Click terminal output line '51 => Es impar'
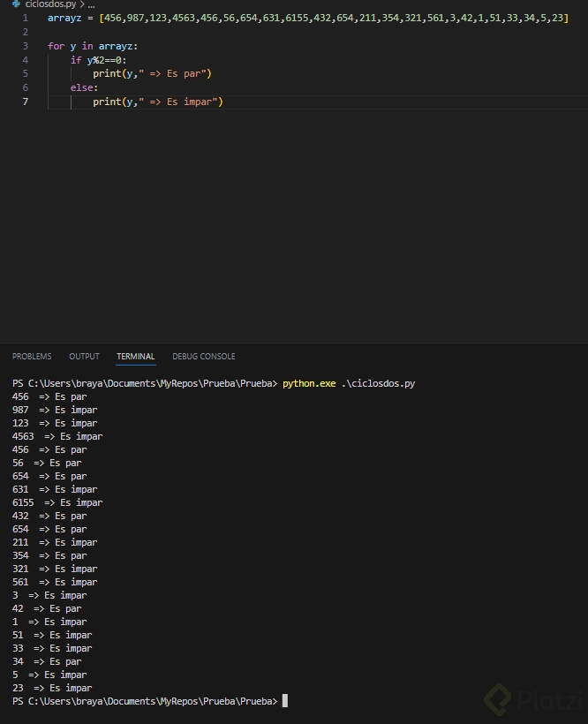This screenshot has width=588, height=724. pyautogui.click(x=52, y=636)
